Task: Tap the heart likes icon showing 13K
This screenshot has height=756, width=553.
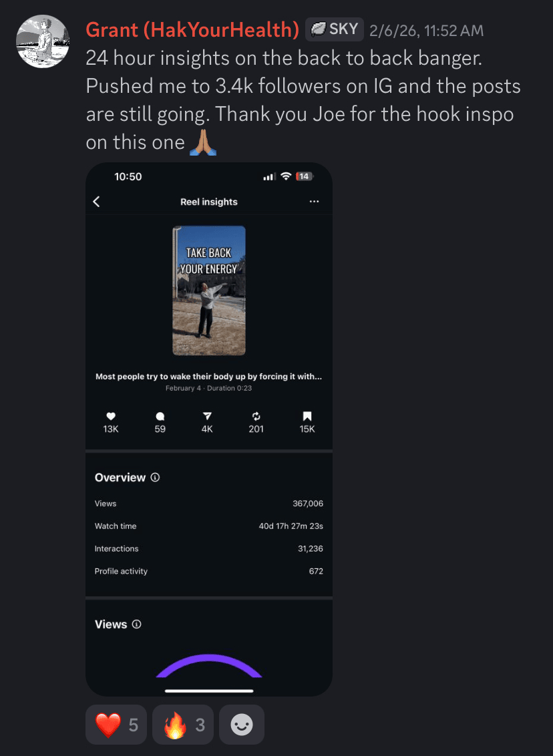Action: point(111,416)
